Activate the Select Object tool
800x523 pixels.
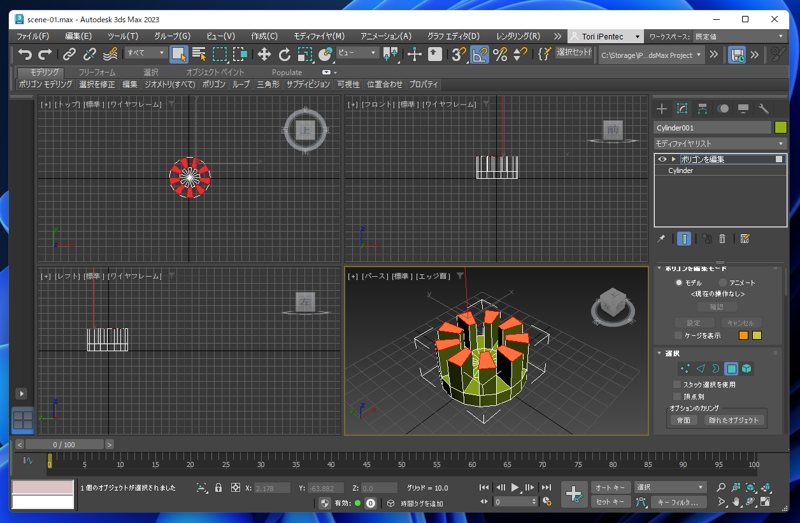coord(179,54)
